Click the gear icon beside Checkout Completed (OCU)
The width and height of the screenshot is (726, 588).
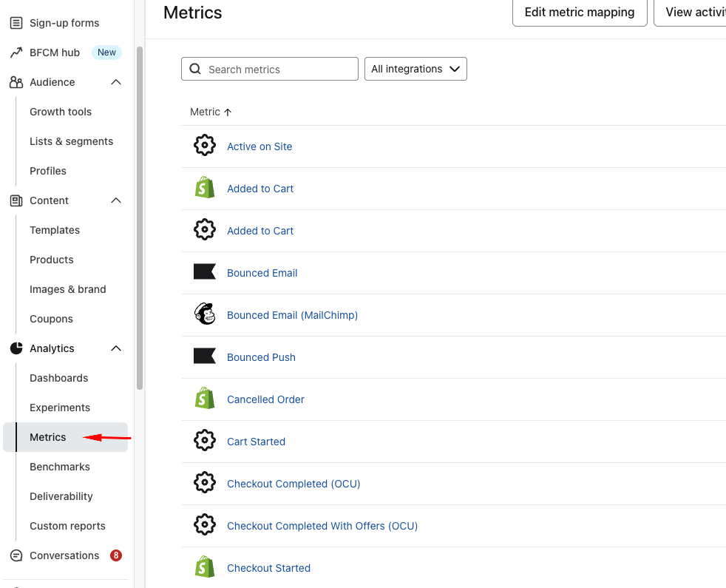coord(205,482)
